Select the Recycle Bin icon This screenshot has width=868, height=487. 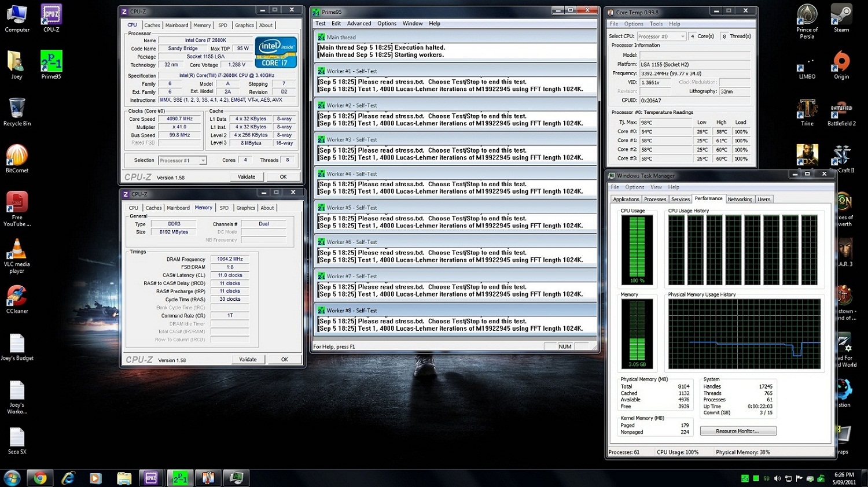(x=17, y=112)
